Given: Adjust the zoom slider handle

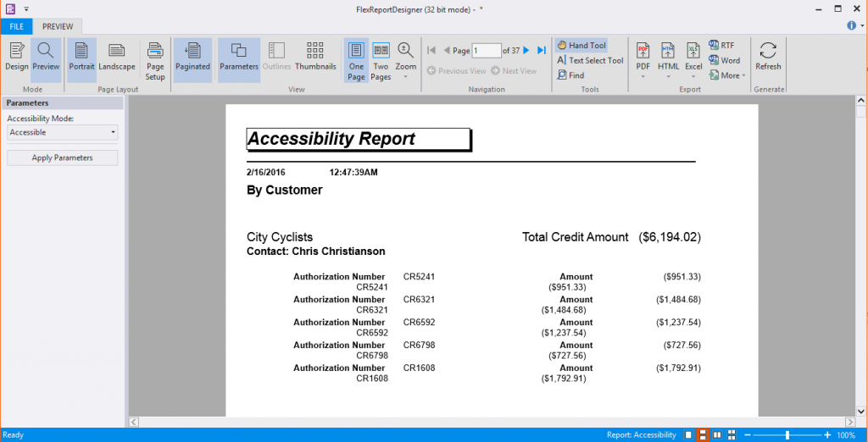Looking at the screenshot, I should pos(787,435).
